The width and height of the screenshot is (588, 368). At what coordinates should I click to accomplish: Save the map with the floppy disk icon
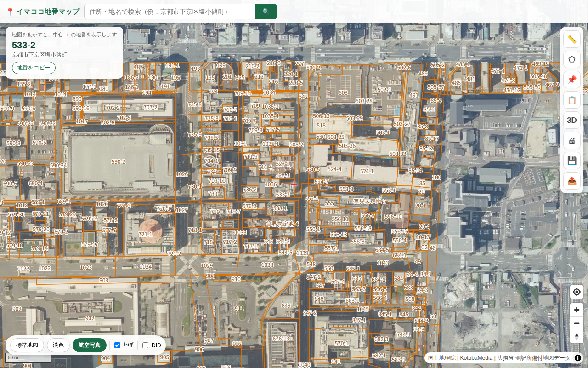tap(572, 161)
